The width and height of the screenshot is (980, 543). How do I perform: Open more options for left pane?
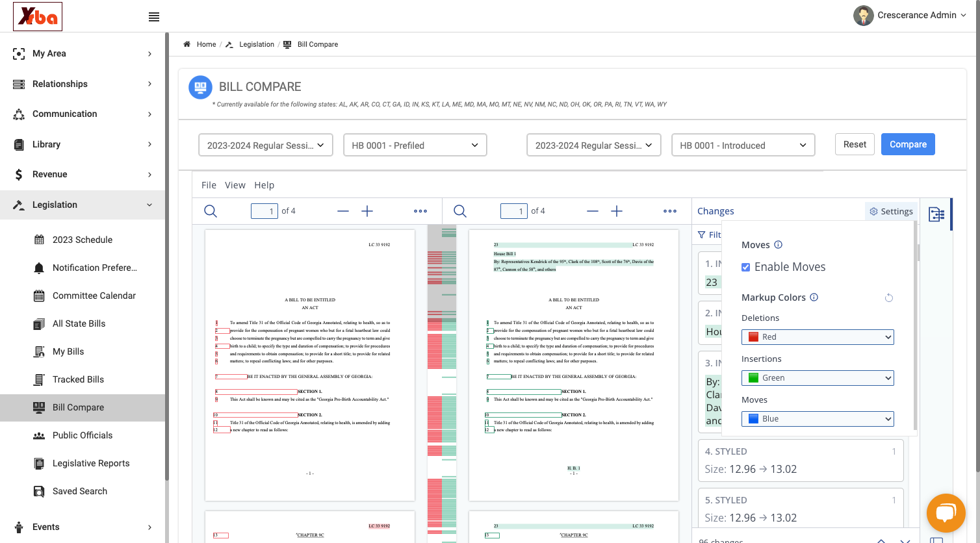[x=420, y=211]
